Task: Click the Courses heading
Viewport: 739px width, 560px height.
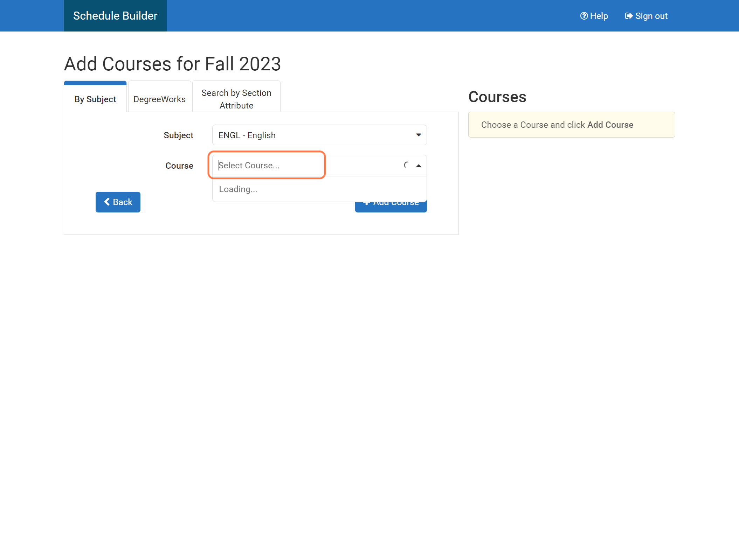Action: (x=497, y=97)
